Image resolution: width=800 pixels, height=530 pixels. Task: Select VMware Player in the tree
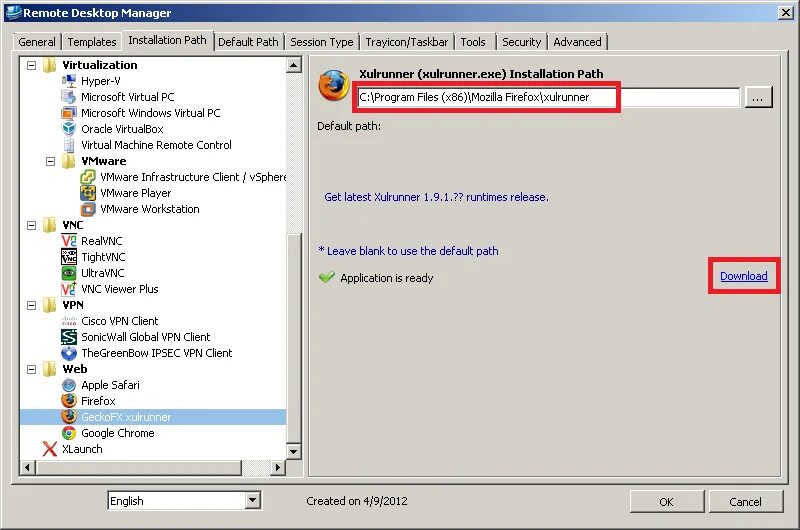(x=136, y=193)
